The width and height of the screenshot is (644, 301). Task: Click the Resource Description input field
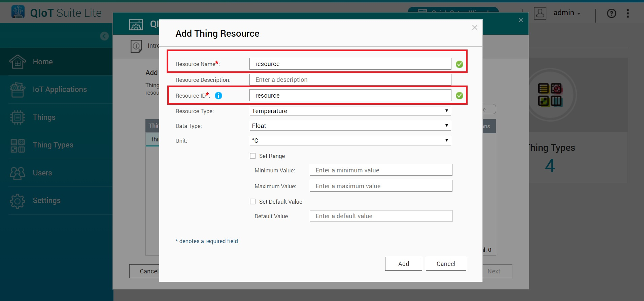pos(350,80)
